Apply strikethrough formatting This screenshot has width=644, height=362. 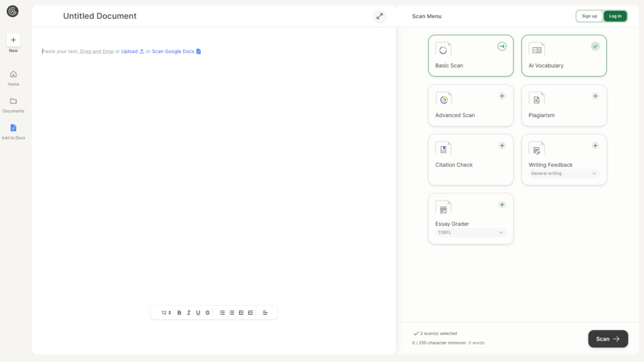(x=208, y=313)
